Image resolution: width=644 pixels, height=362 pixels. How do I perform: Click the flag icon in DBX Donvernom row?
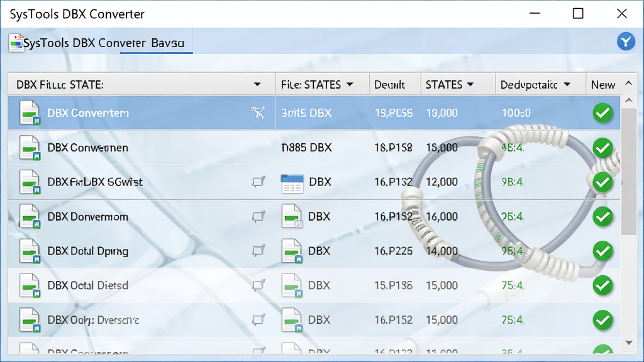tap(258, 216)
